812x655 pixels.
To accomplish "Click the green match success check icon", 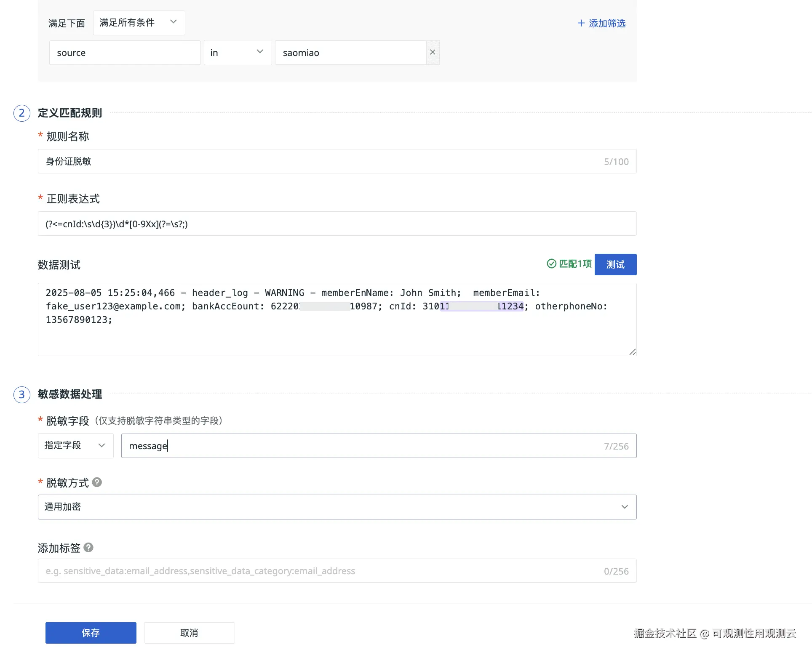I will point(551,264).
